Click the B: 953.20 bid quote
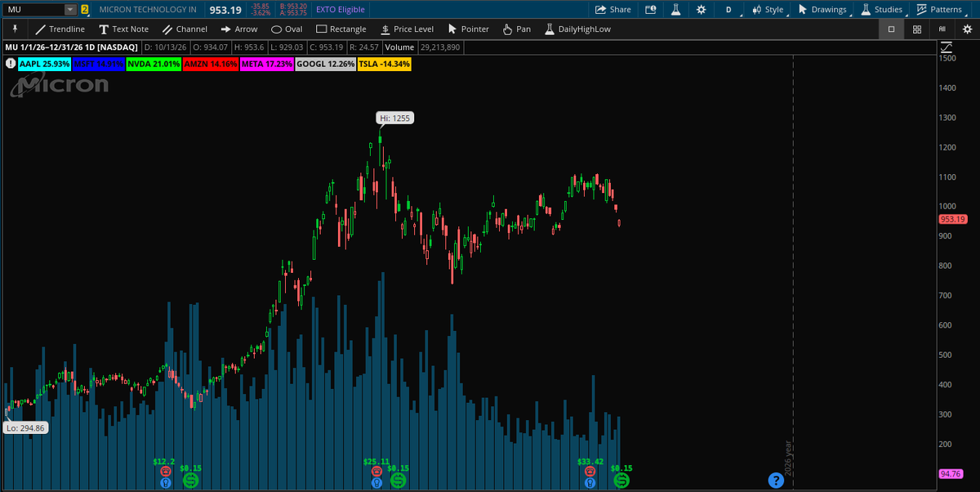The width and height of the screenshot is (980, 492). tap(294, 7)
